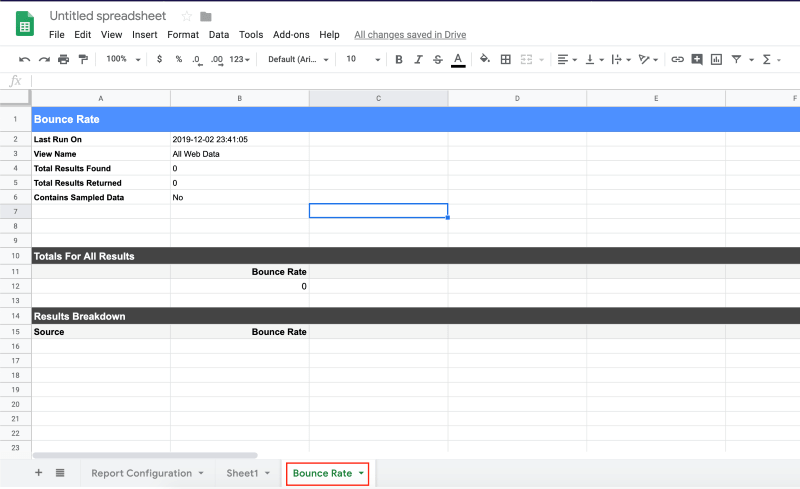The width and height of the screenshot is (800, 489).
Task: Open the File menu
Action: [x=57, y=35]
